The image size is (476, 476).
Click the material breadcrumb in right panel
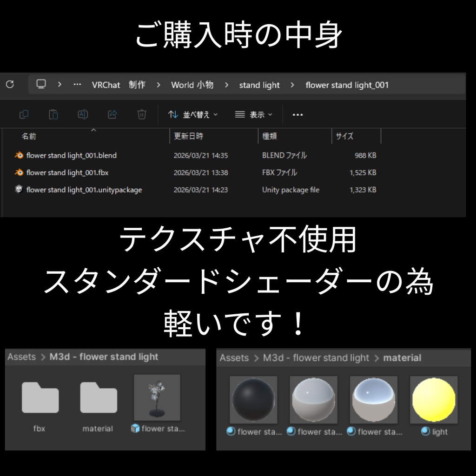pos(402,357)
